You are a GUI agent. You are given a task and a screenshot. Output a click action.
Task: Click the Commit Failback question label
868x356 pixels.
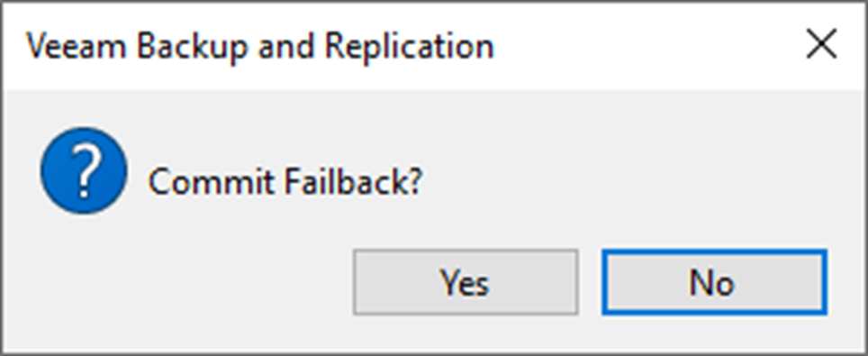(x=285, y=182)
